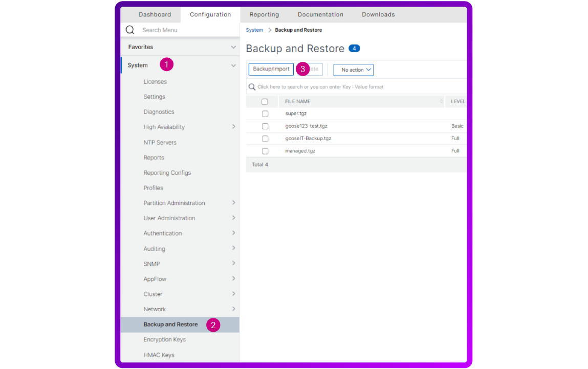Open the No action dropdown
The width and height of the screenshot is (588, 369).
coord(353,70)
